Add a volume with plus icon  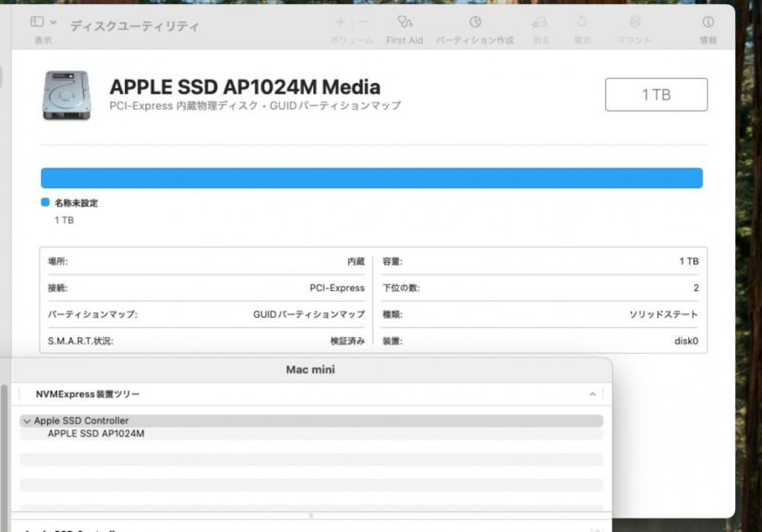(x=341, y=22)
